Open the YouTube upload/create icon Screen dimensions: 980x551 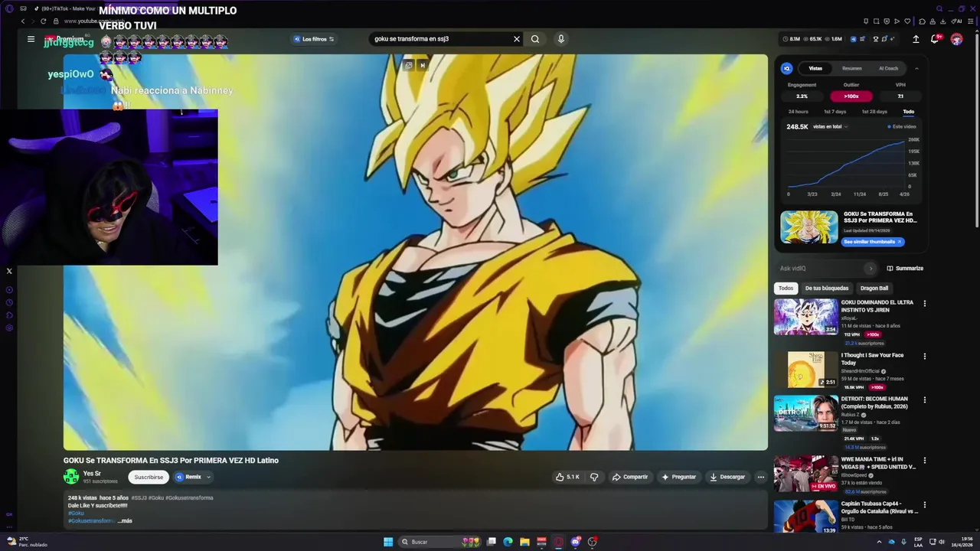pyautogui.click(x=916, y=39)
